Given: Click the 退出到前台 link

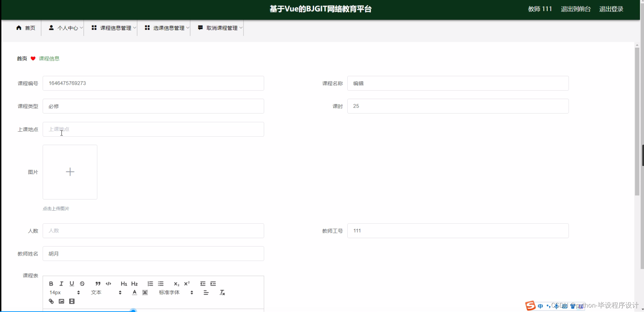Looking at the screenshot, I should tap(575, 9).
